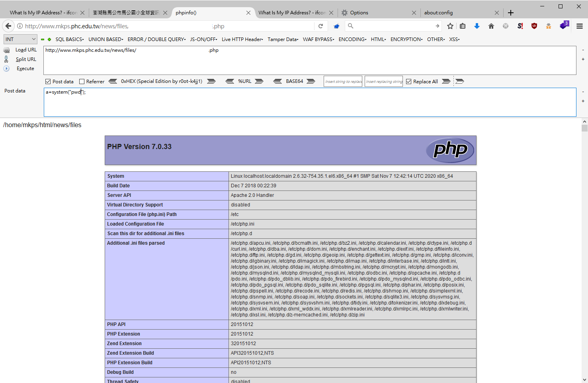Open the ENCODING menu
The height and width of the screenshot is (383, 588).
[x=353, y=39]
